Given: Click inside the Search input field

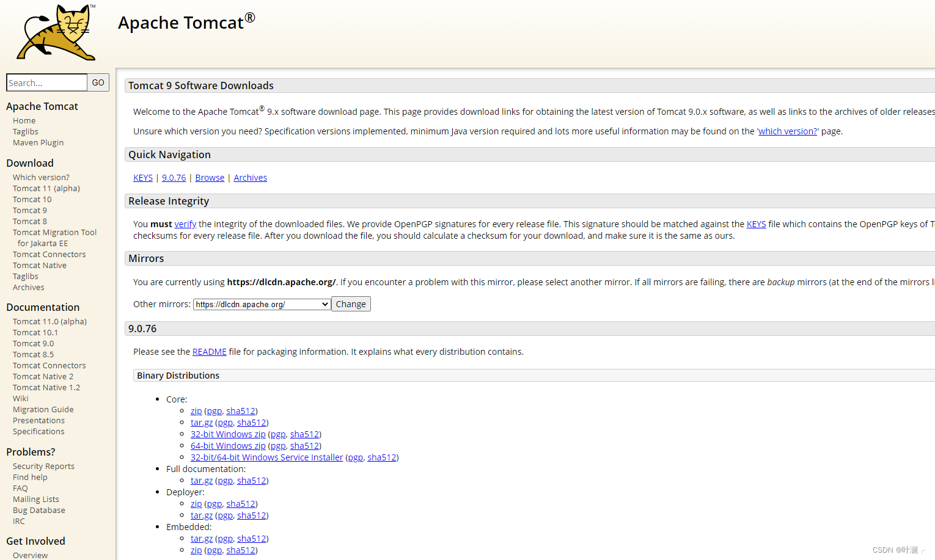Looking at the screenshot, I should 46,82.
